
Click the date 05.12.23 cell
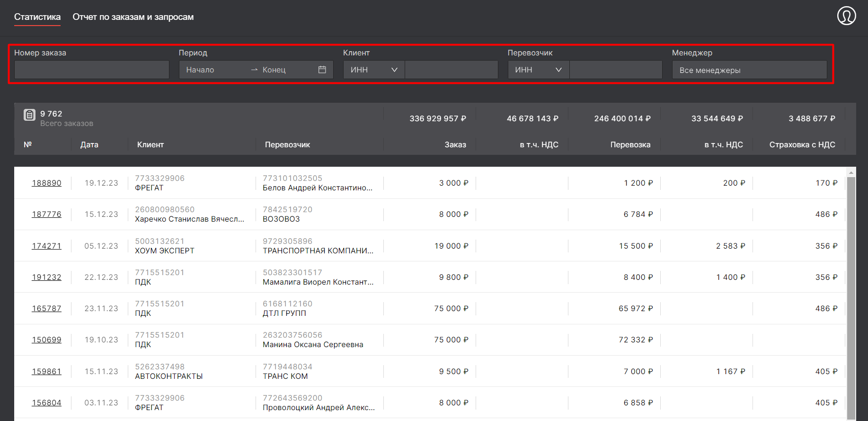pyautogui.click(x=101, y=246)
